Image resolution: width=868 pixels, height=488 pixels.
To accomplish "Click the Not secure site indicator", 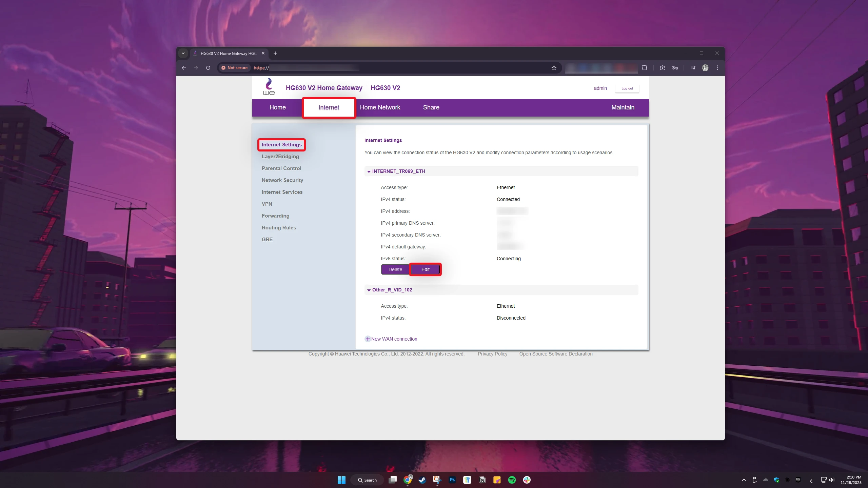I will point(234,68).
